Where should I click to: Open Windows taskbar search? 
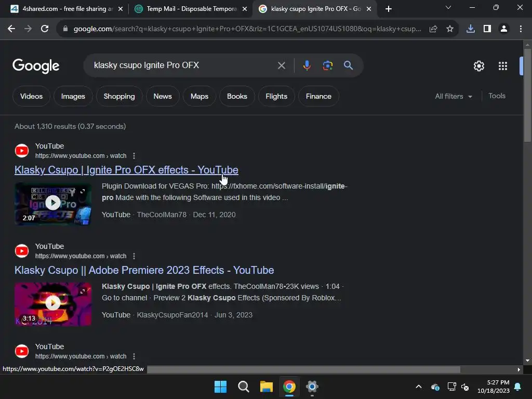(243, 387)
